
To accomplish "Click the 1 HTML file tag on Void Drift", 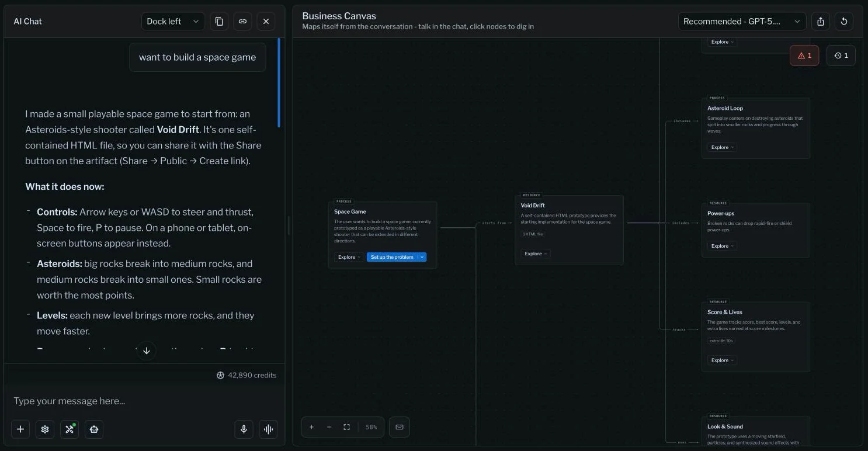I will [x=533, y=234].
